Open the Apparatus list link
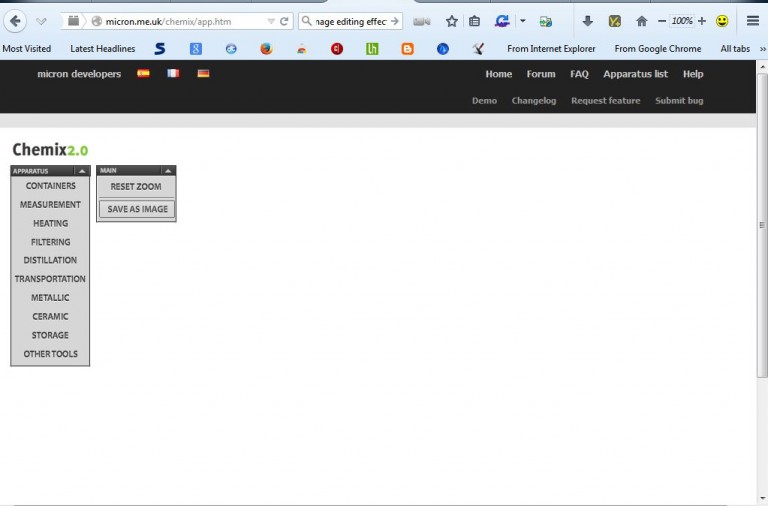 coord(635,74)
